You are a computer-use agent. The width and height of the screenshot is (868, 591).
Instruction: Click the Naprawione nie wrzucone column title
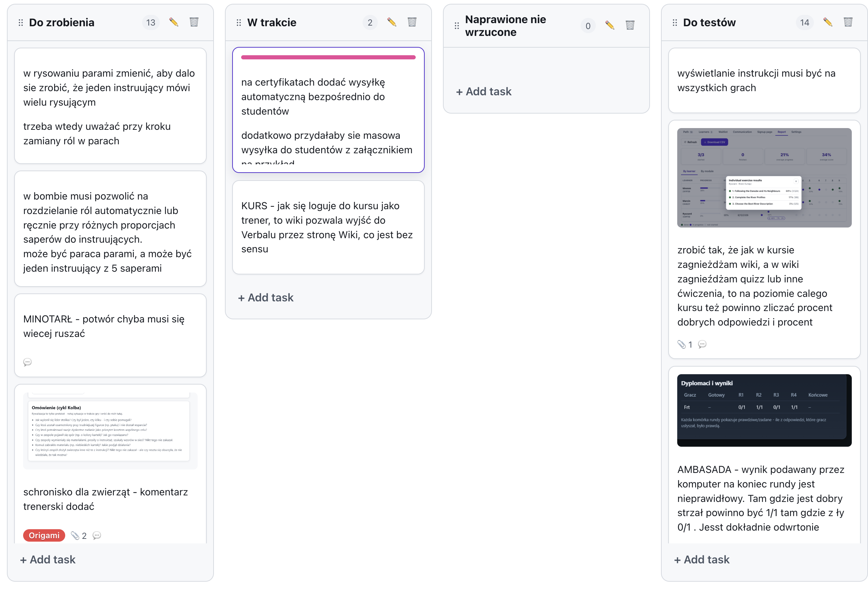505,26
